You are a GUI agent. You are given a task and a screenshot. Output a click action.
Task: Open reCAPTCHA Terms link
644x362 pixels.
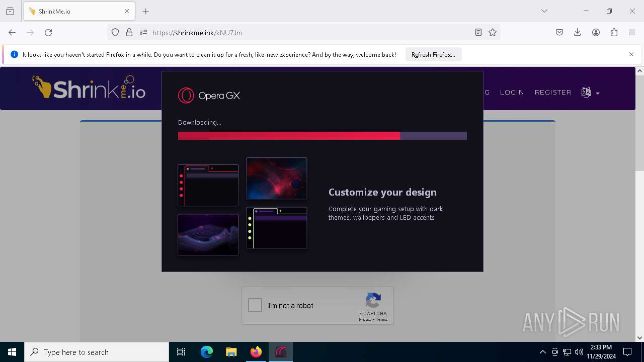tap(382, 319)
